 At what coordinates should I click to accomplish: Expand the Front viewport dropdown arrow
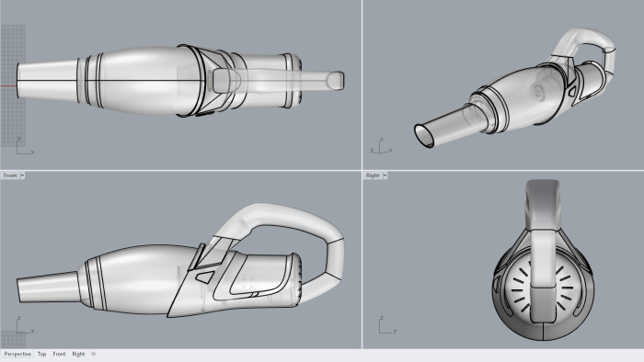[23, 175]
